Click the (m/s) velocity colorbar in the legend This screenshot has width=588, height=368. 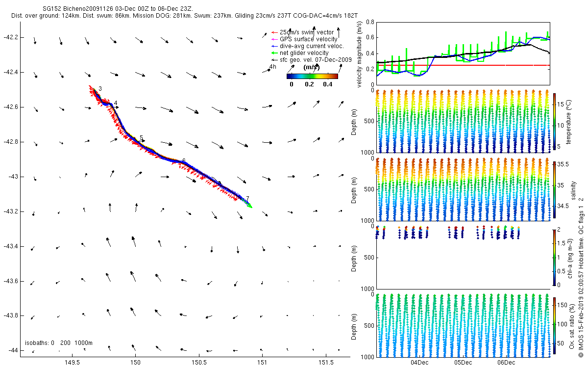click(312, 76)
